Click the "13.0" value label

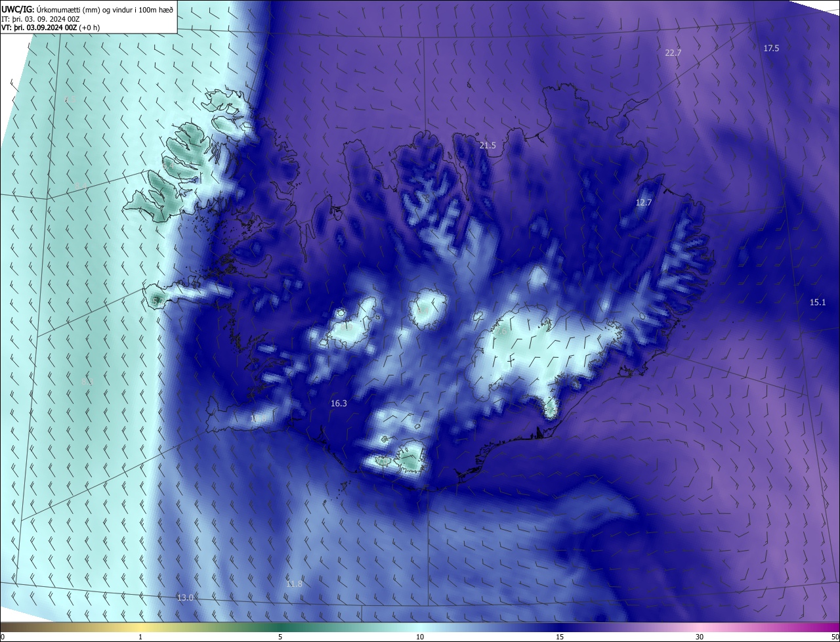(186, 598)
